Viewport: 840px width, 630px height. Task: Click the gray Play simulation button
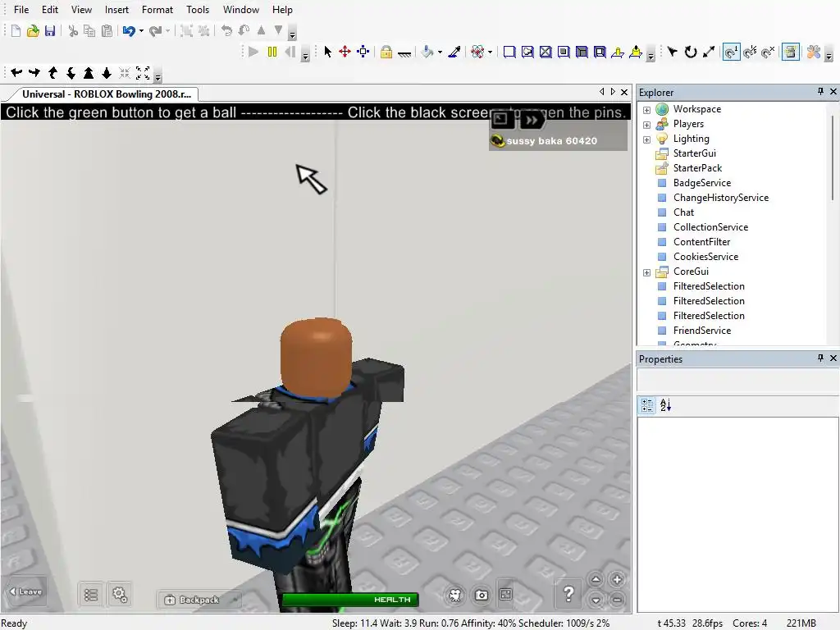tap(253, 52)
